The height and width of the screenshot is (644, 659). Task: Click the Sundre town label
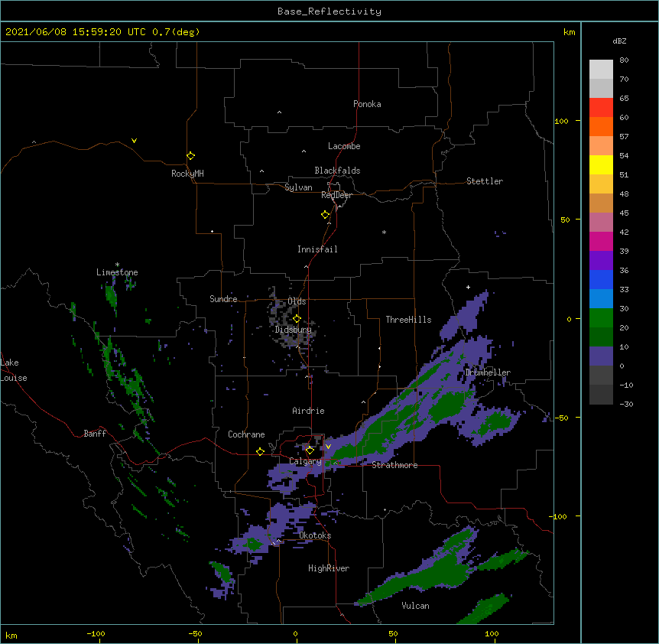(223, 299)
